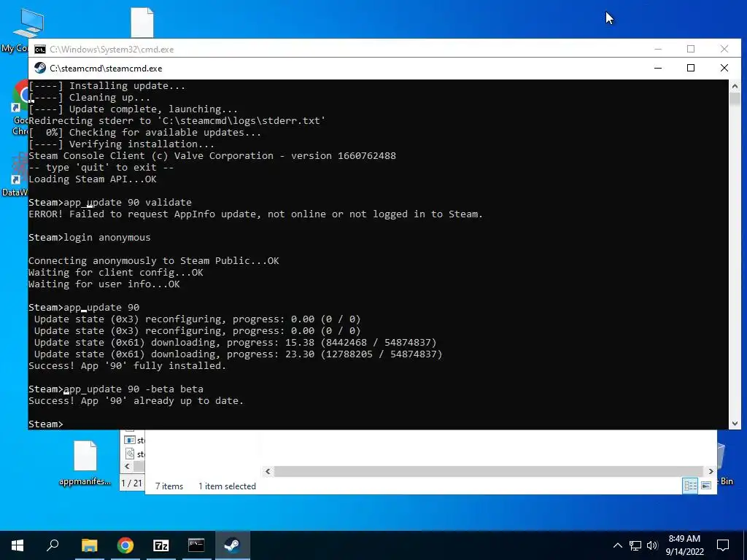Select the Steam icon on the taskbar

click(232, 545)
